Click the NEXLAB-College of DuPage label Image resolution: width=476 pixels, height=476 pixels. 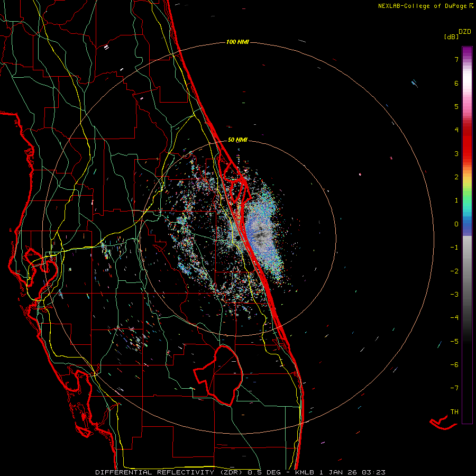425,6
